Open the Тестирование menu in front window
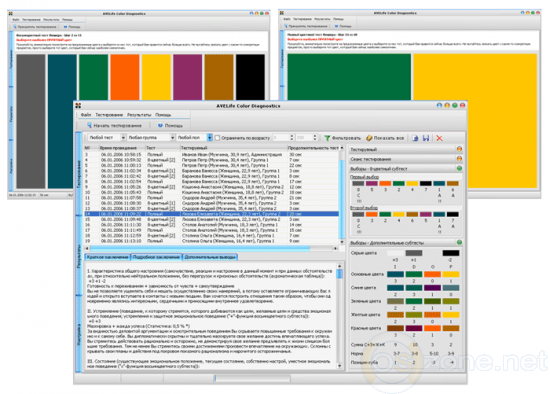Viewport: 550px width, 394px height. coord(109,115)
